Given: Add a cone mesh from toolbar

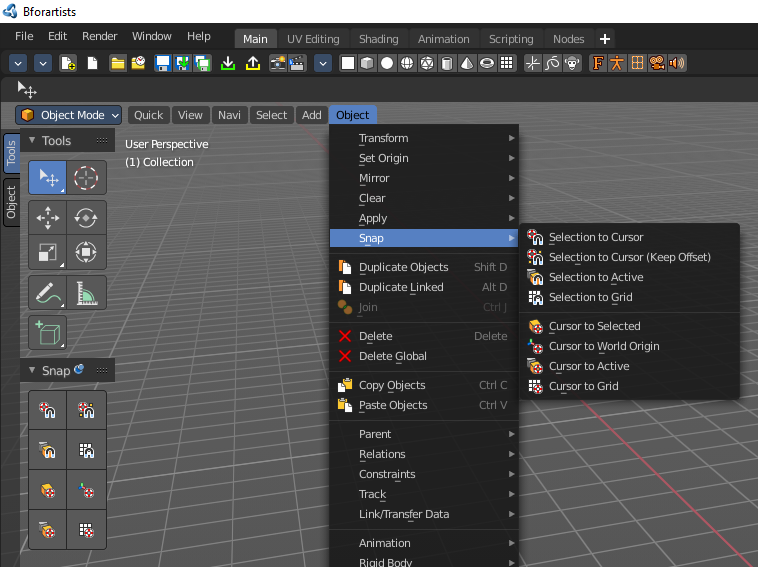Looking at the screenshot, I should tap(467, 63).
